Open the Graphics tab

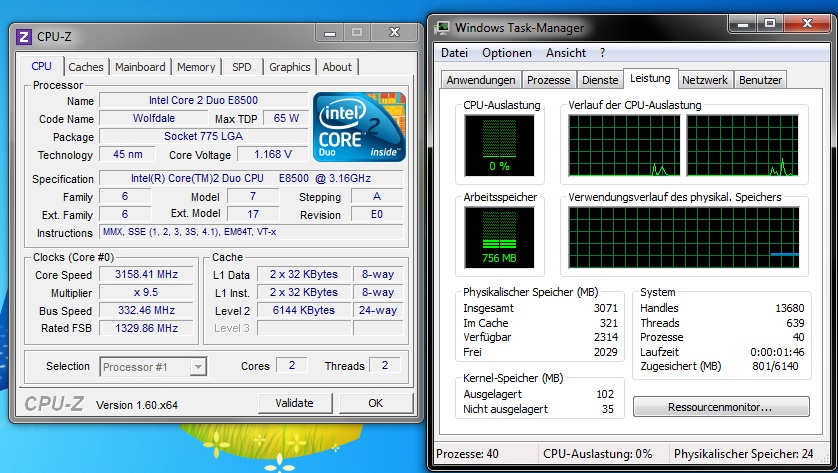pos(289,67)
